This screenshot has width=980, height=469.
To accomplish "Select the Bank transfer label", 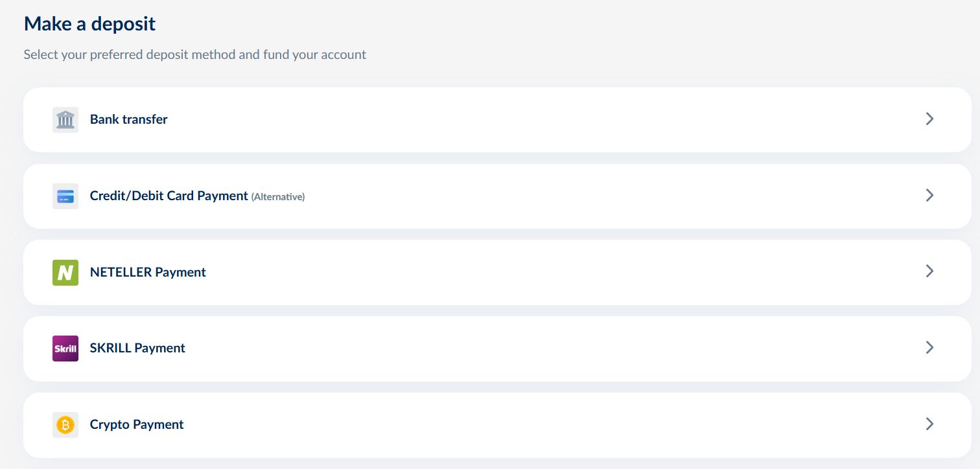I will [x=129, y=119].
